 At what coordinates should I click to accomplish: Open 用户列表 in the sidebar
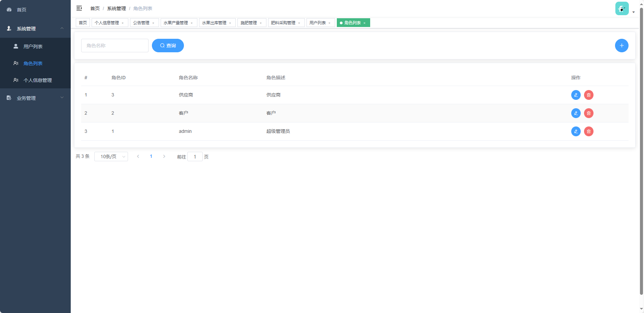click(33, 47)
